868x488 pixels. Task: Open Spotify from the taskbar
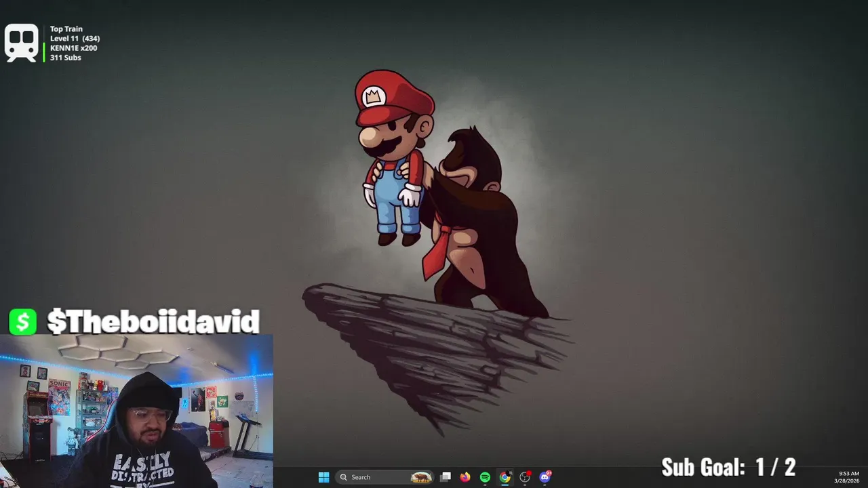tap(485, 477)
